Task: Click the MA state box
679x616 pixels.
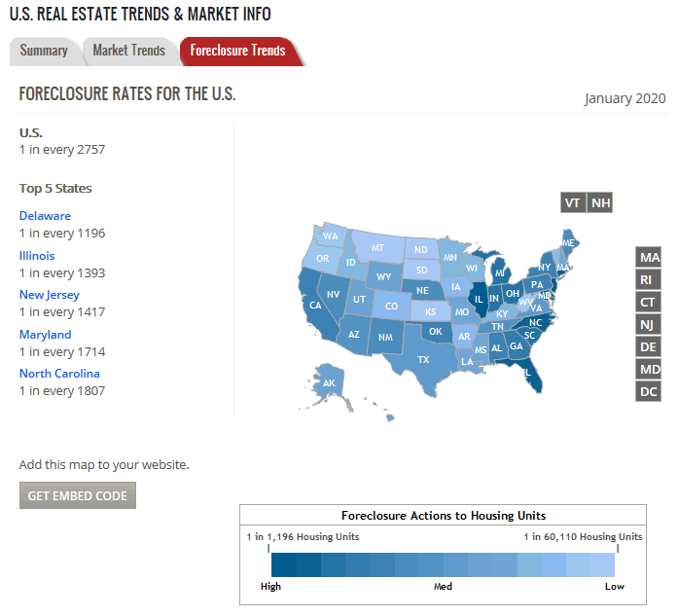Action: (x=649, y=257)
